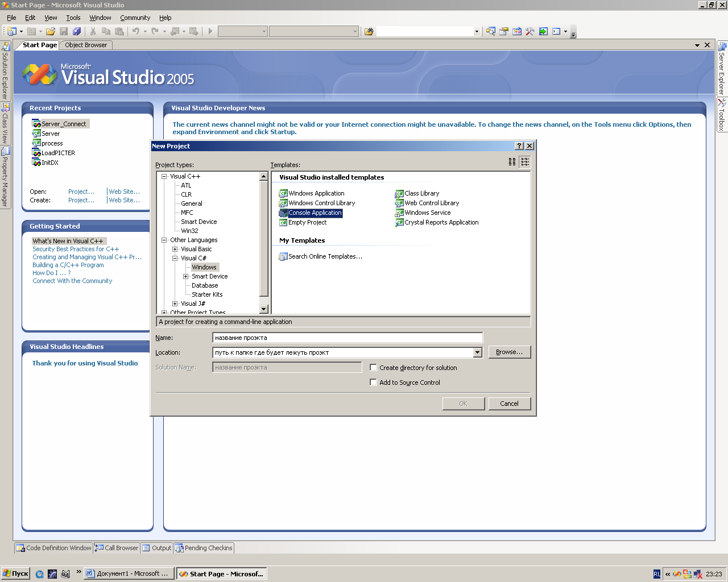This screenshot has height=582, width=728.
Task: Select the Windows Control Library template
Action: (x=317, y=203)
